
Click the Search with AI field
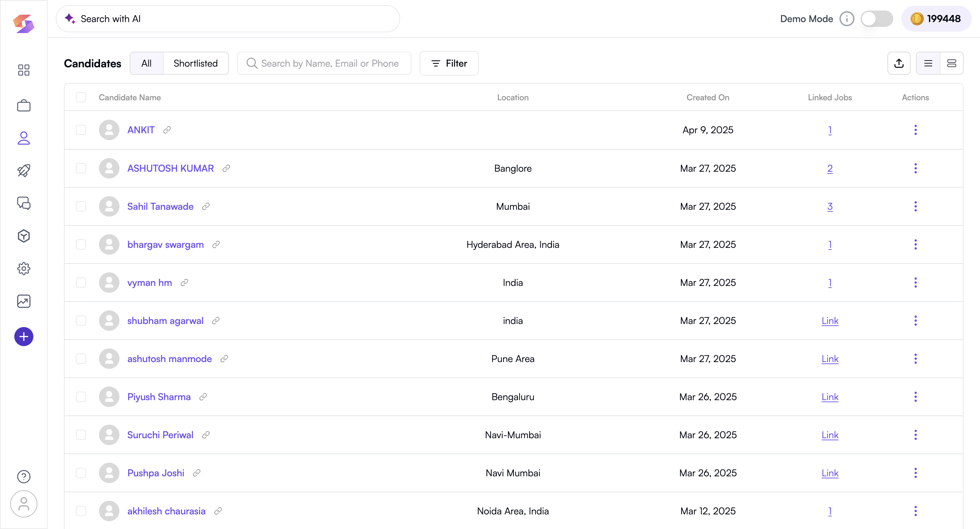[x=228, y=19]
